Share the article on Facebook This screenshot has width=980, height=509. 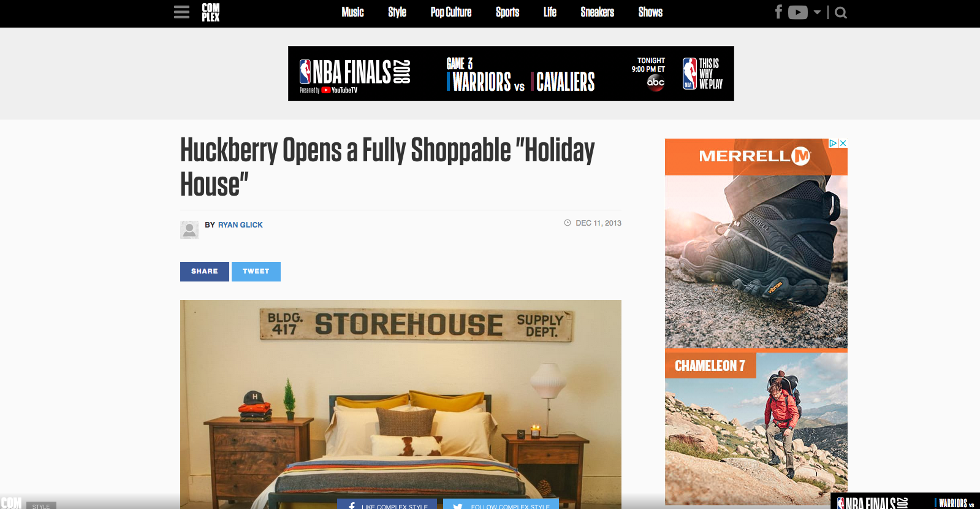click(x=205, y=272)
